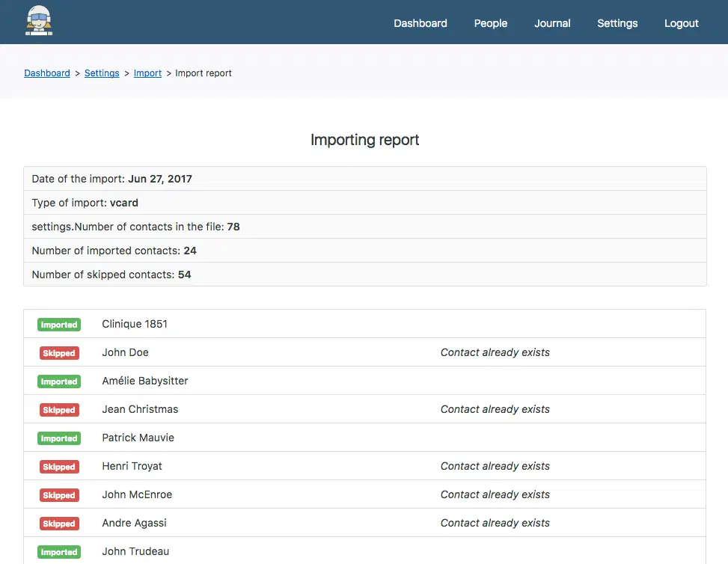Image resolution: width=728 pixels, height=564 pixels.
Task: Select the 'Import report' breadcrumb text
Action: (204, 73)
